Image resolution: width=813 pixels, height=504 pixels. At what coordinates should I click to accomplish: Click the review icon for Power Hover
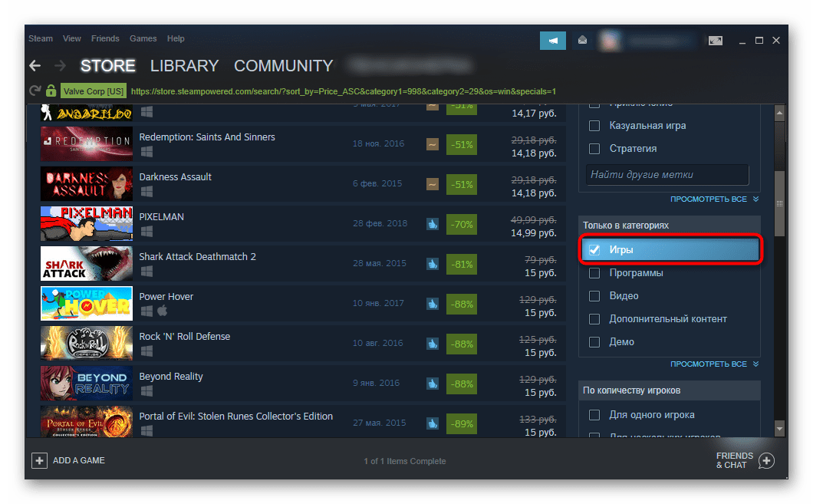click(x=433, y=304)
